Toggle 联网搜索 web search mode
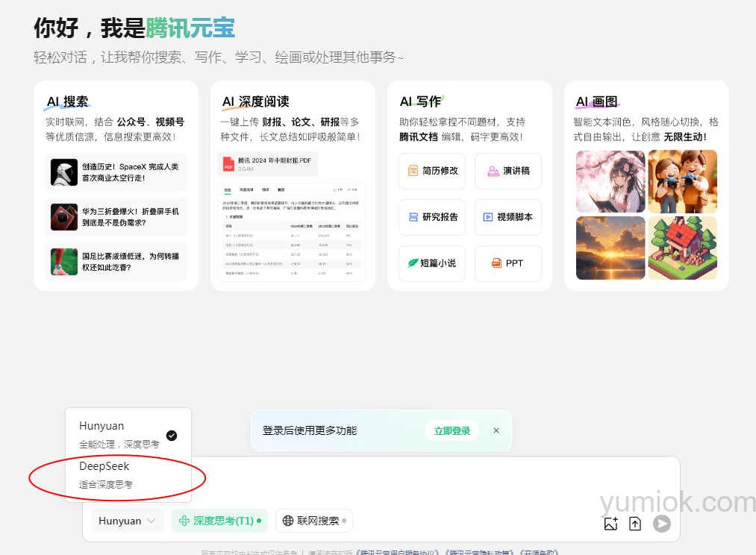756x555 pixels. coord(314,521)
